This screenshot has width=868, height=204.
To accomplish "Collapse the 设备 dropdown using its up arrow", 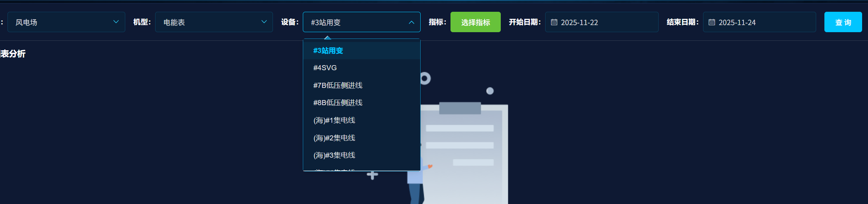I will pyautogui.click(x=411, y=22).
